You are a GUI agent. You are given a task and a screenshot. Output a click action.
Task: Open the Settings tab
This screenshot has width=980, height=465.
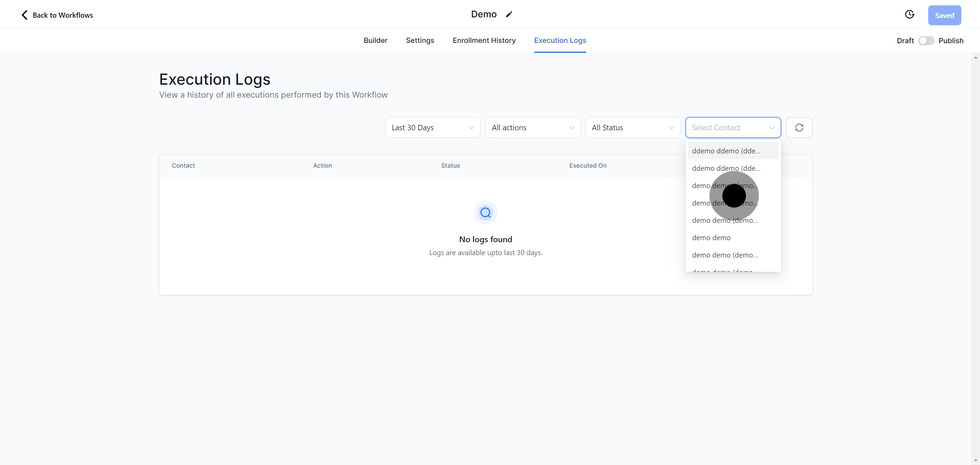420,40
